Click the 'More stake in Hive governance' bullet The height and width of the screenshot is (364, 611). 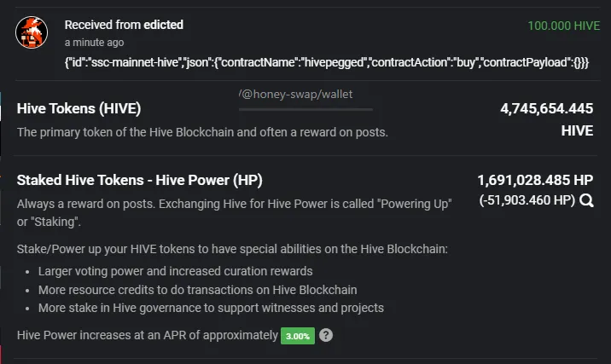(211, 308)
